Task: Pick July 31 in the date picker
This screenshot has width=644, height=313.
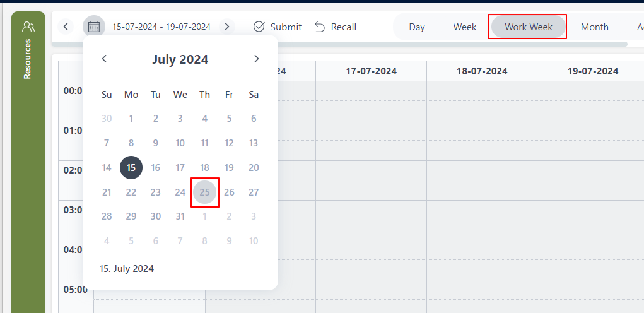Action: click(180, 216)
